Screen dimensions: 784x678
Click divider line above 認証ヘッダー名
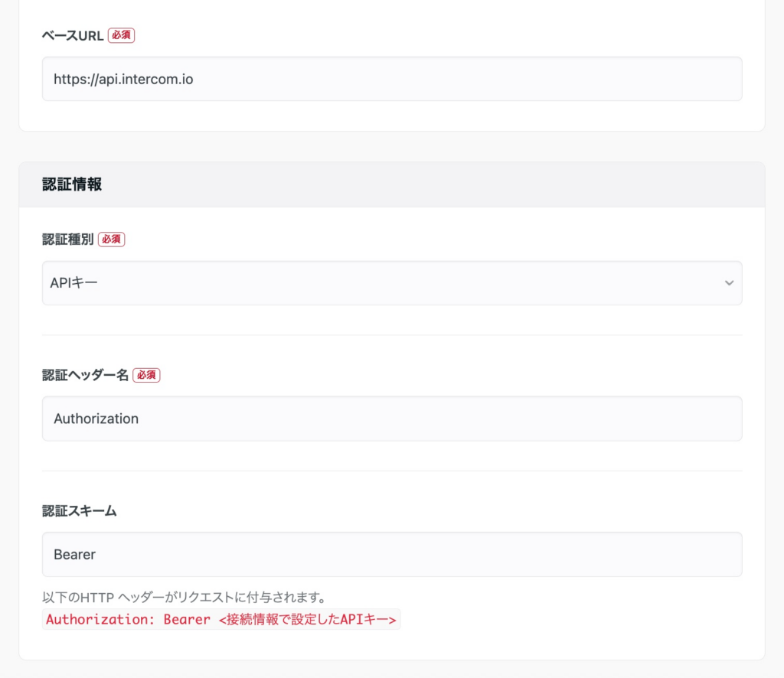(391, 335)
